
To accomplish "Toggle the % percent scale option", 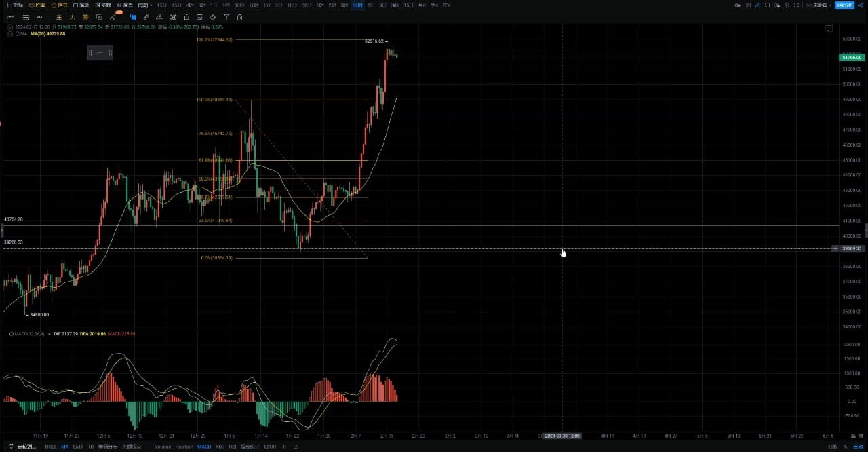I will point(844,447).
